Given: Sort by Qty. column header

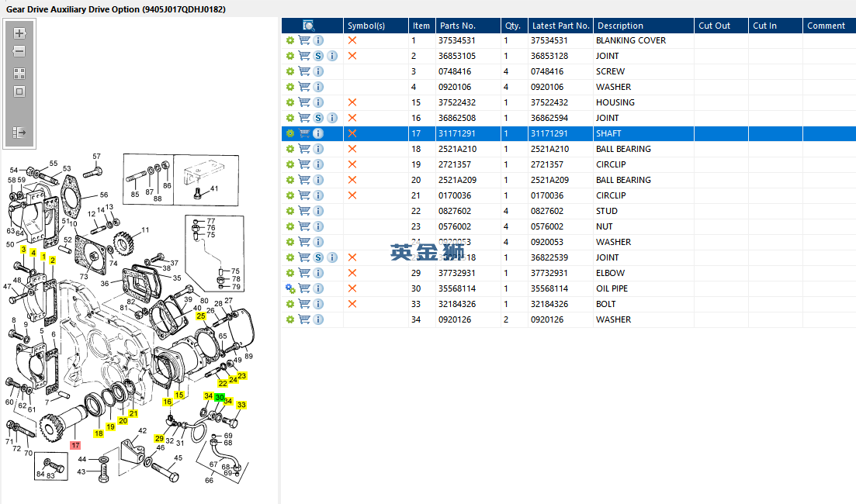Looking at the screenshot, I should (x=514, y=26).
